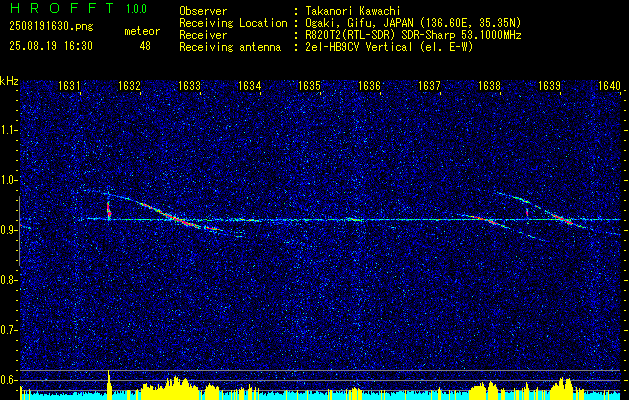The image size is (629, 400).
Task: Select observer name Takanori Kawachi
Action: tap(352, 11)
